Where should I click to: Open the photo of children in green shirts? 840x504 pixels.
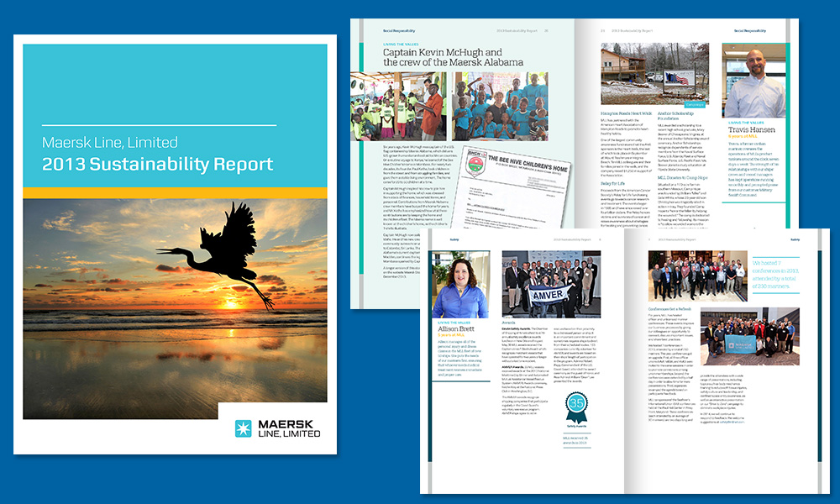[398, 107]
